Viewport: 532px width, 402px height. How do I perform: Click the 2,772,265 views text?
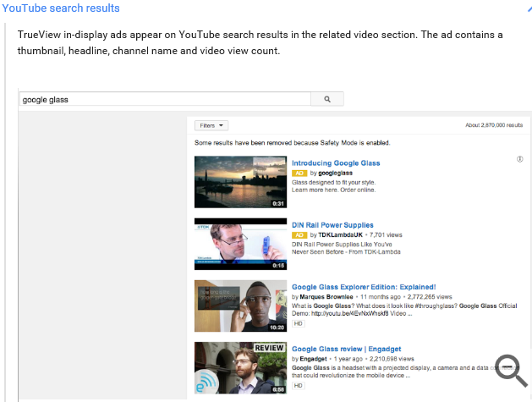tap(430, 297)
